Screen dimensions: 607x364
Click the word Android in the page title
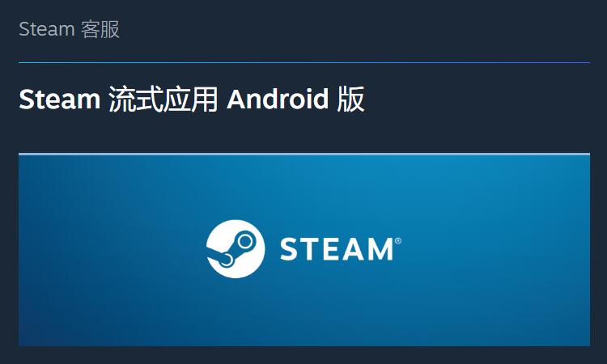pos(278,99)
